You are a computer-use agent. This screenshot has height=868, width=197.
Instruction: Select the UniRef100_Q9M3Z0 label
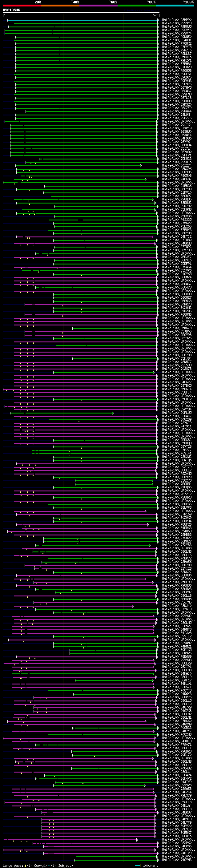click(177, 104)
